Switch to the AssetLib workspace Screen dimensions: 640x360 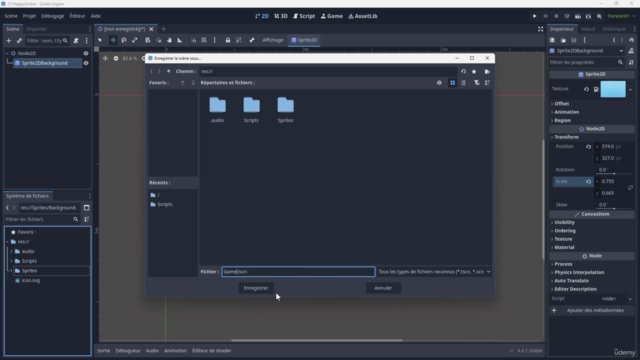(x=363, y=16)
